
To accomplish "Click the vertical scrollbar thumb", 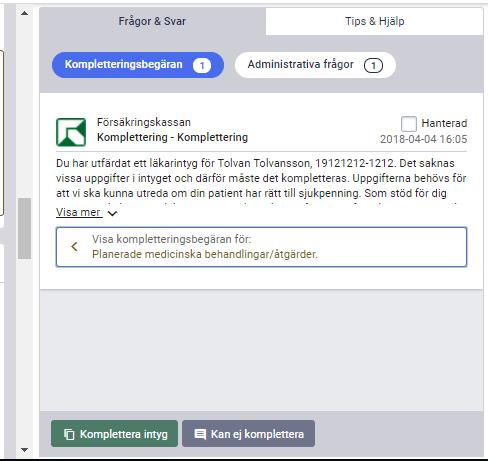I will [x=24, y=228].
